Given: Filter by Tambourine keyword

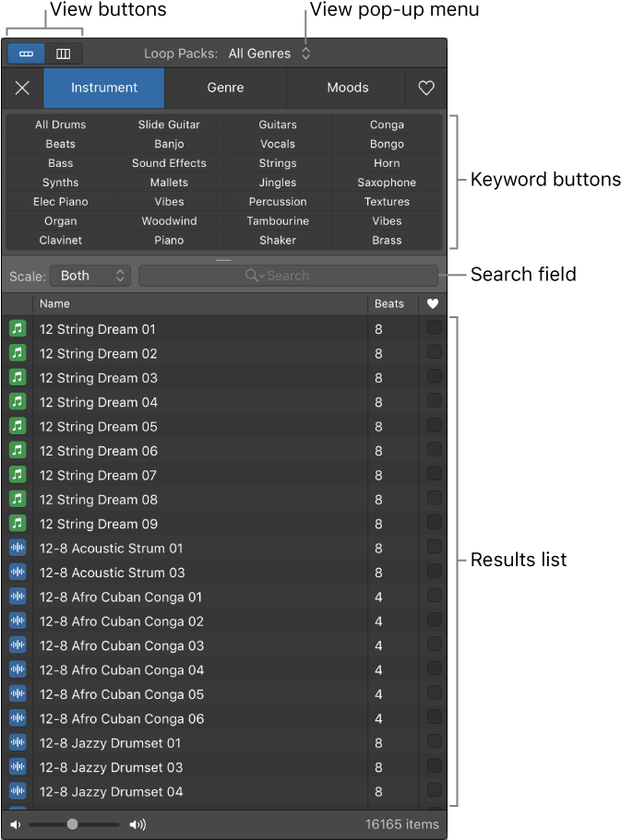Looking at the screenshot, I should pos(278,220).
